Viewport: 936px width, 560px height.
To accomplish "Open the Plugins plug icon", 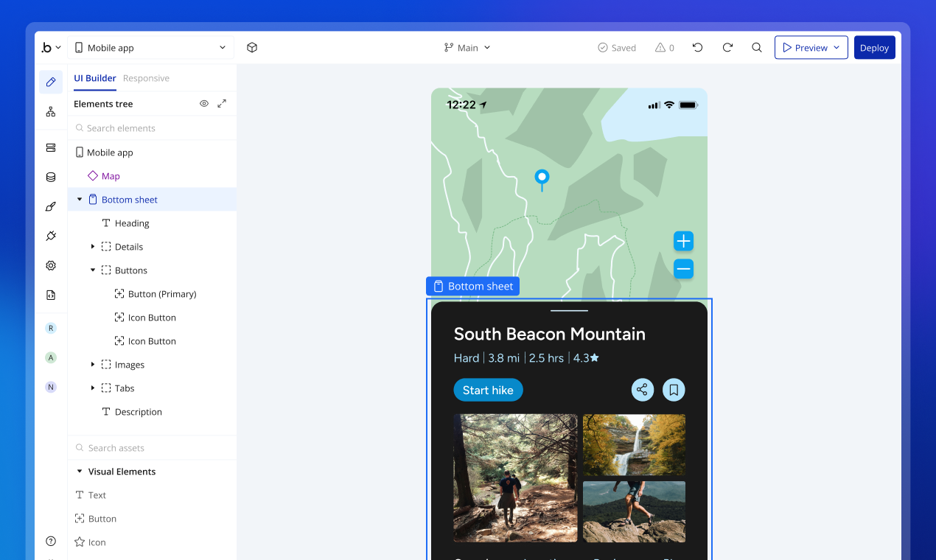I will pos(51,236).
